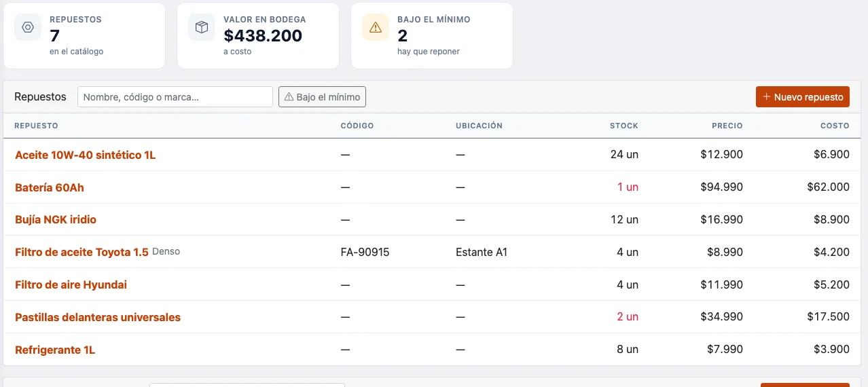868x387 pixels.
Task: Click the Repuestos table heading
Action: click(x=41, y=97)
